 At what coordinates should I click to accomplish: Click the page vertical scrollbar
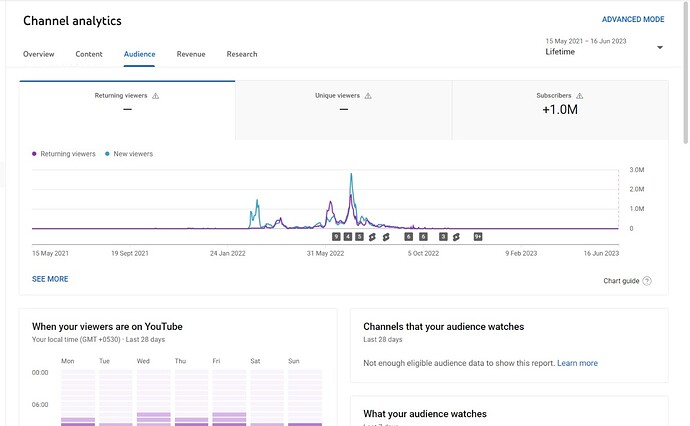[x=686, y=73]
